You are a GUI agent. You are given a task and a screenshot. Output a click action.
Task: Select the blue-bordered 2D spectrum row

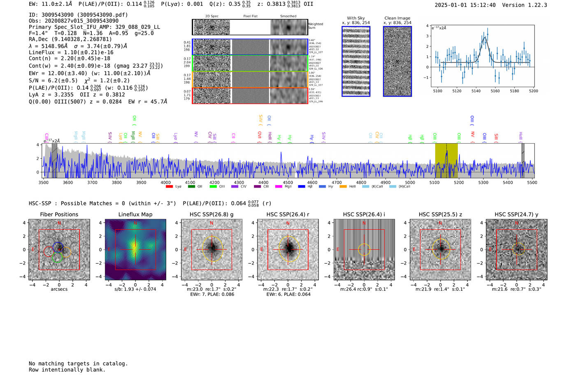click(250, 47)
